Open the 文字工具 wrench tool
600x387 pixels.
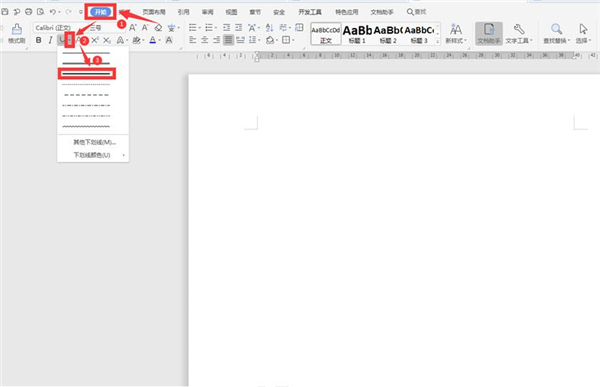(519, 33)
